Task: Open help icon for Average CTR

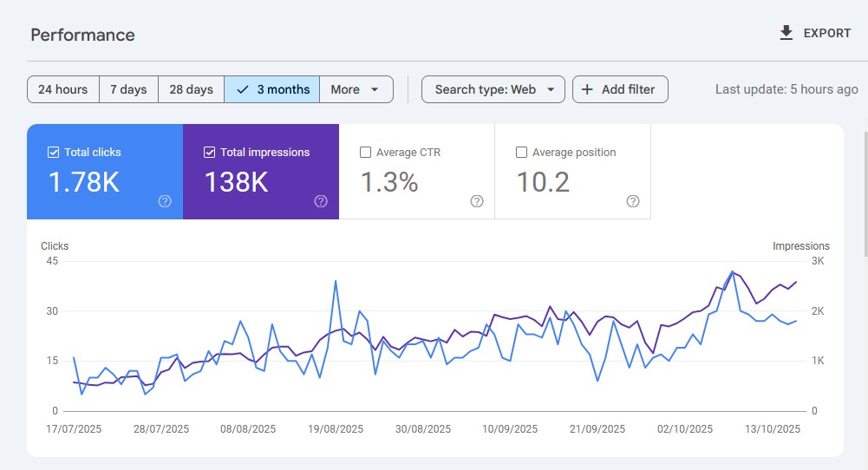Action: click(477, 201)
